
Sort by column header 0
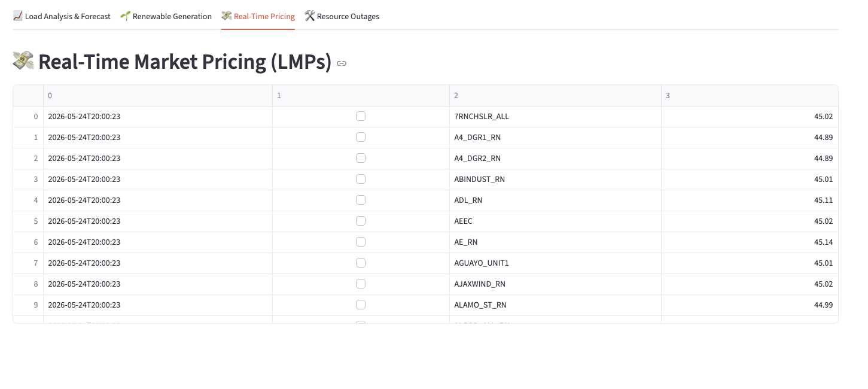point(158,96)
